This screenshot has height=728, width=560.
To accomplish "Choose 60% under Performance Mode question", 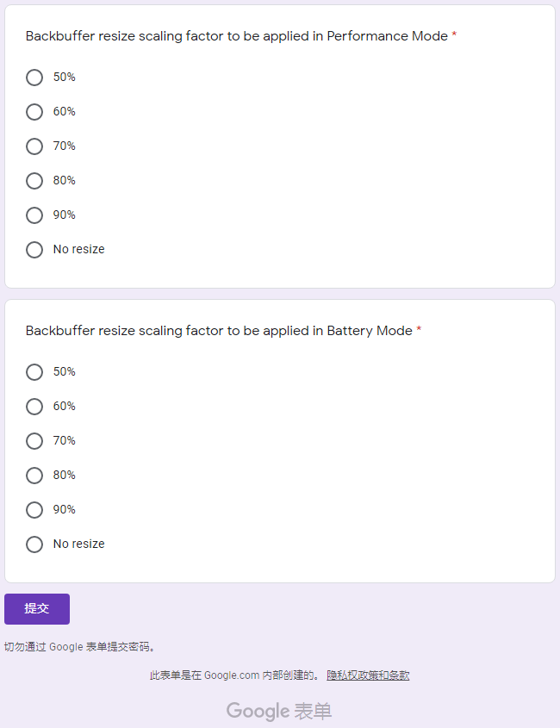I will tap(34, 112).
